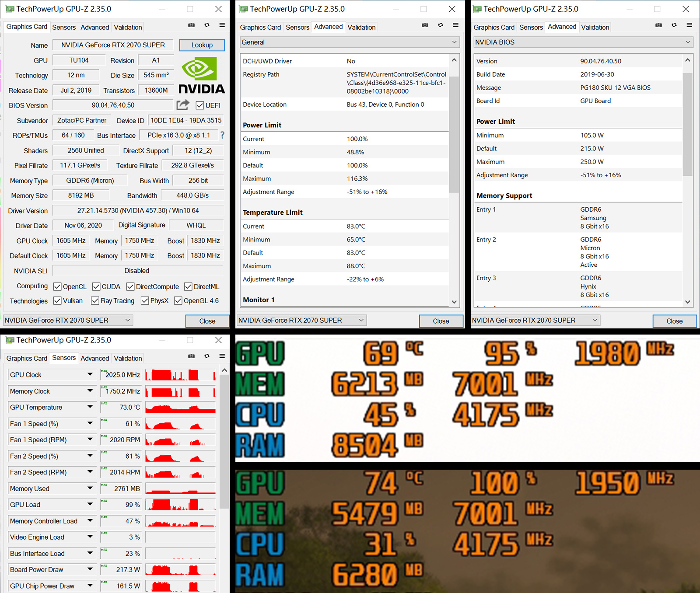The height and width of the screenshot is (593, 700).
Task: Toggle the OpenCL checkbox
Action: click(57, 287)
